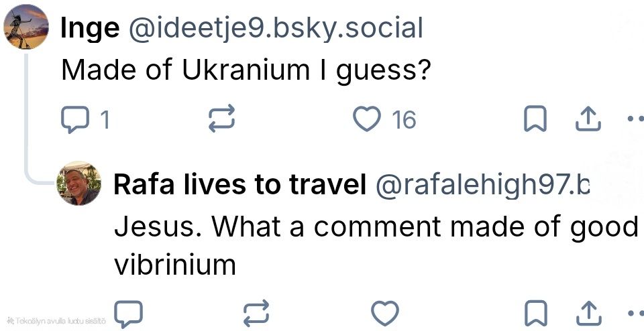This screenshot has width=644, height=331.
Task: Like Inge's post with 16 likes
Action: click(367, 119)
